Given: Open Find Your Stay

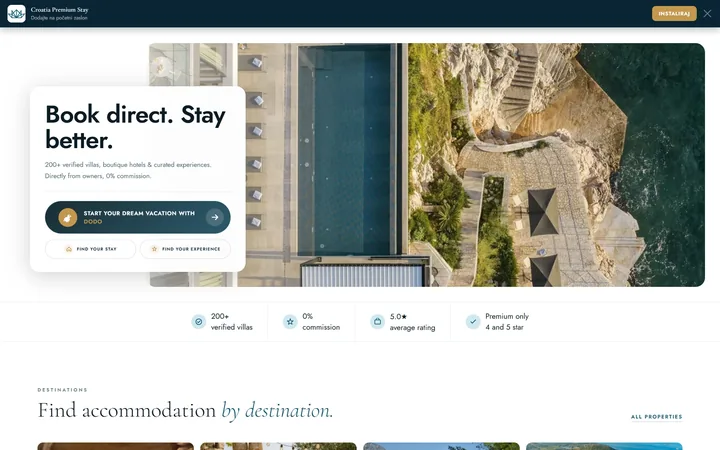Looking at the screenshot, I should pos(90,249).
